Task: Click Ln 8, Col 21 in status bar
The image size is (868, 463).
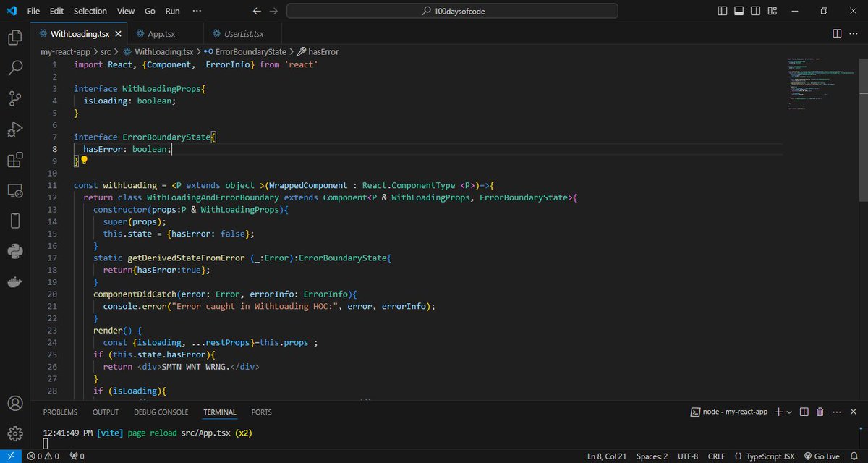Action: coord(606,456)
